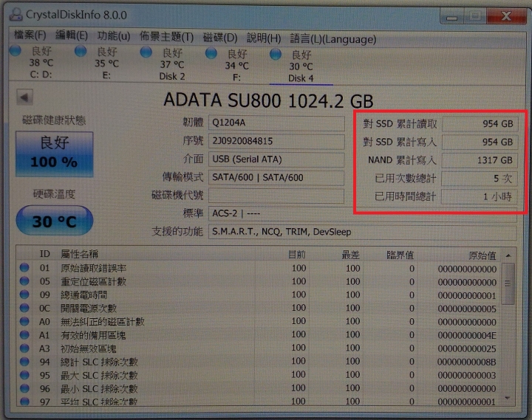The height and width of the screenshot is (420, 532).
Task: Select the E: drive status orb
Action: 81,51
